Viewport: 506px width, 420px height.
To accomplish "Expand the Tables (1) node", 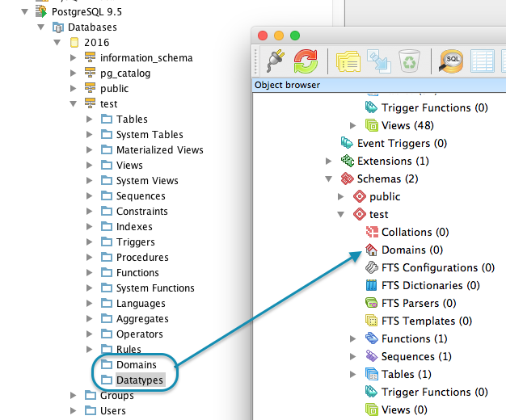I will pyautogui.click(x=352, y=374).
